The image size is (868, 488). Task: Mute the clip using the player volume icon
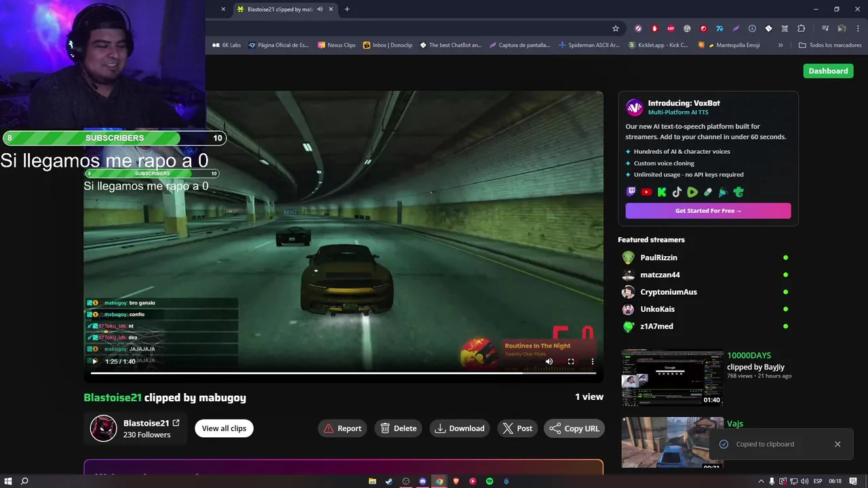click(x=549, y=361)
